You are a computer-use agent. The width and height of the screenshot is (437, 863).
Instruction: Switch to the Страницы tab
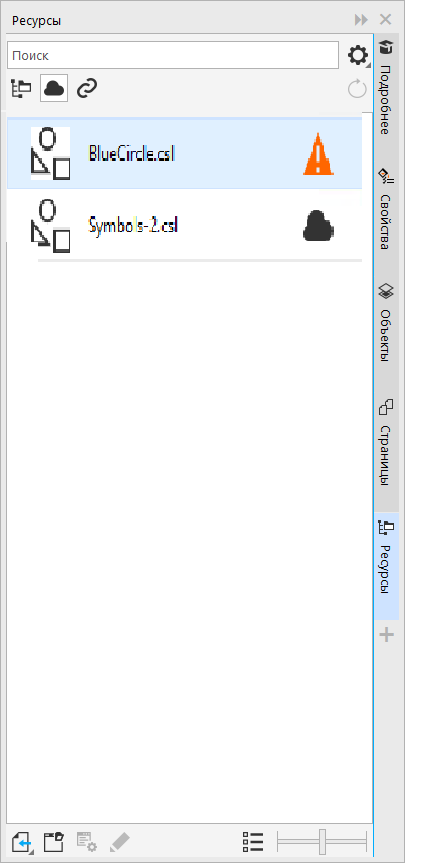pos(386,444)
